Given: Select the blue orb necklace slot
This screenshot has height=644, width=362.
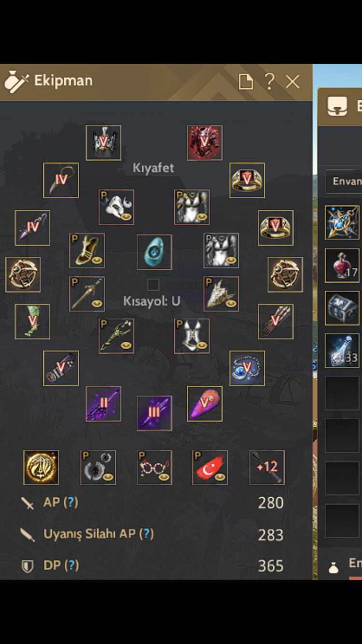Looking at the screenshot, I should [x=247, y=368].
